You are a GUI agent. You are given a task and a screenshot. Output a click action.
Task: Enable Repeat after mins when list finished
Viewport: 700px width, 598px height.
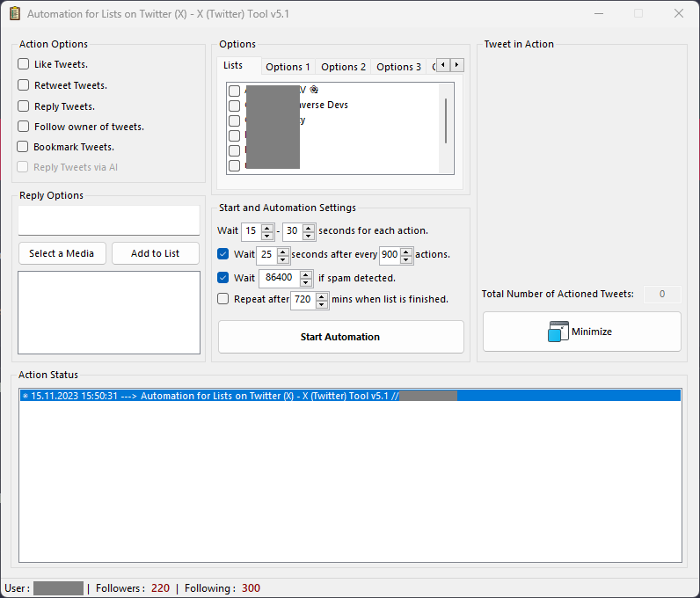coord(222,298)
